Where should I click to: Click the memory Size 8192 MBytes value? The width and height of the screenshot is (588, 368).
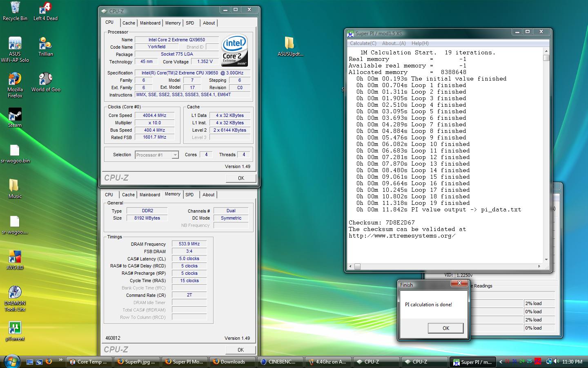click(x=147, y=218)
